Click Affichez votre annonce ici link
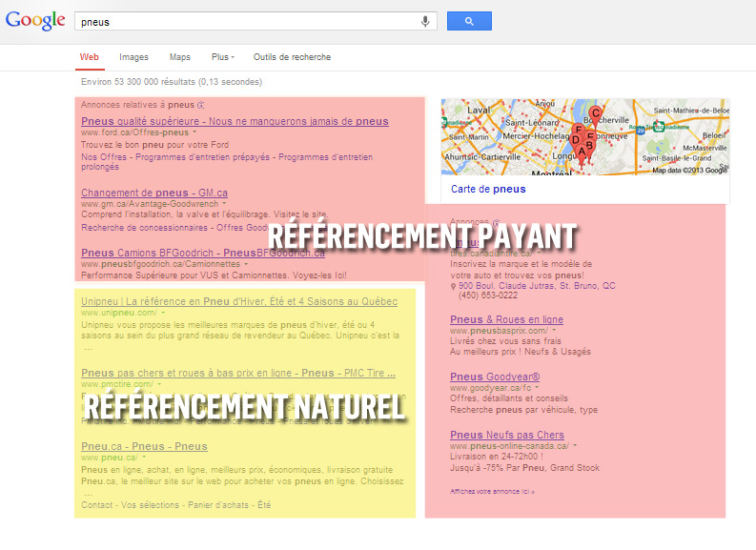The height and width of the screenshot is (550, 756). (x=492, y=492)
